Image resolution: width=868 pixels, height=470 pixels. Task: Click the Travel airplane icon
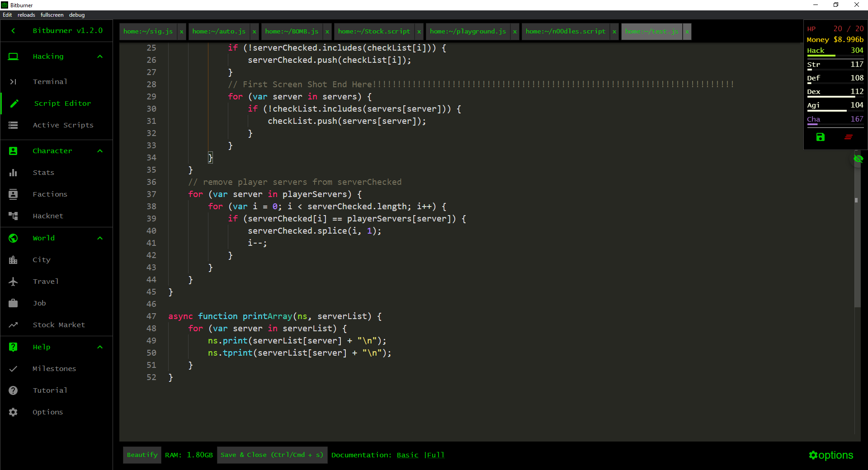[x=13, y=282]
